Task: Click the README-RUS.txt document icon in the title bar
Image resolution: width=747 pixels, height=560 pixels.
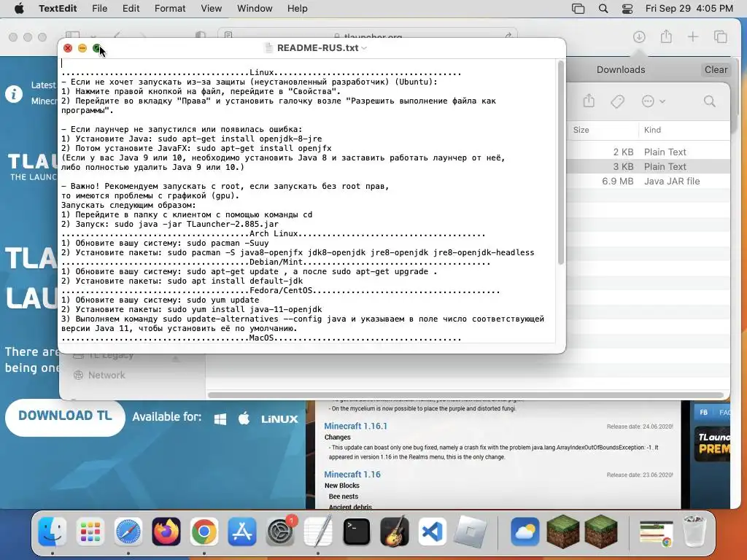Action: coord(268,48)
